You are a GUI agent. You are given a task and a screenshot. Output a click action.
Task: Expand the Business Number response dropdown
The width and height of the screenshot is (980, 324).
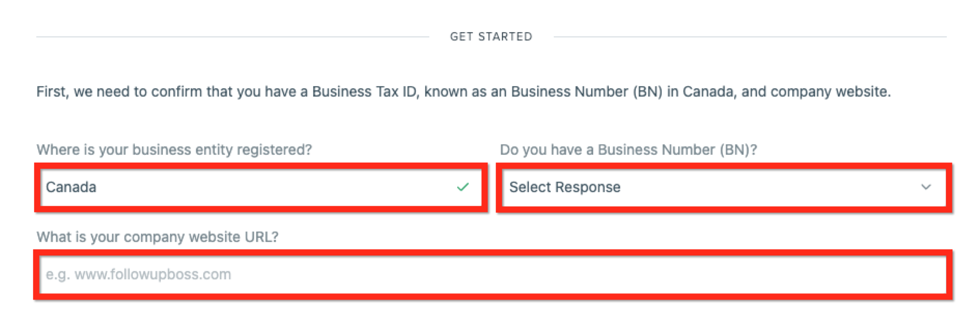(x=723, y=187)
